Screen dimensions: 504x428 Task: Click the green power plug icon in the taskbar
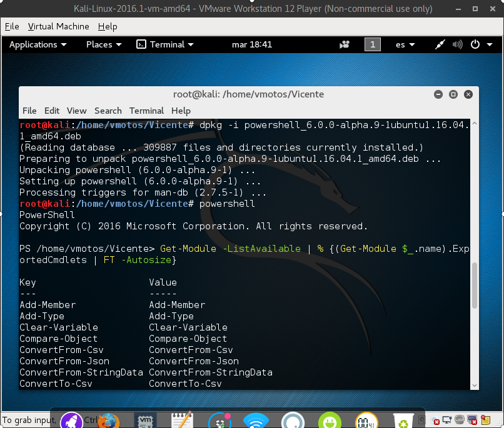(x=330, y=420)
